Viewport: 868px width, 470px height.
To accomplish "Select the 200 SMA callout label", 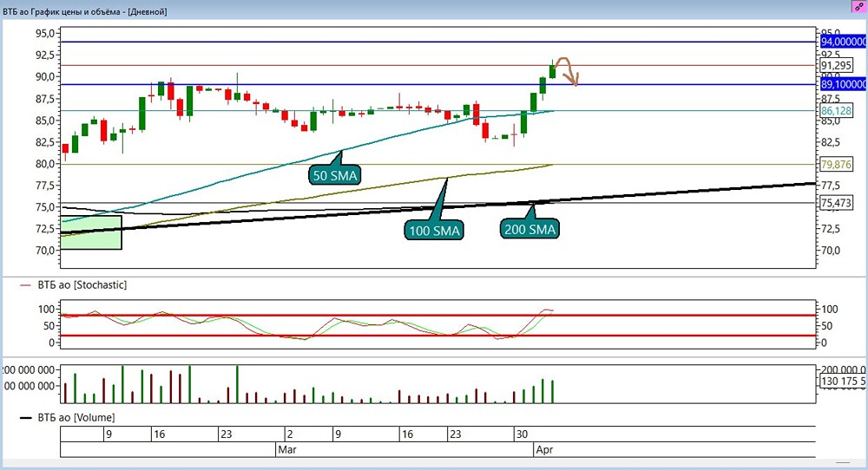I will click(529, 229).
